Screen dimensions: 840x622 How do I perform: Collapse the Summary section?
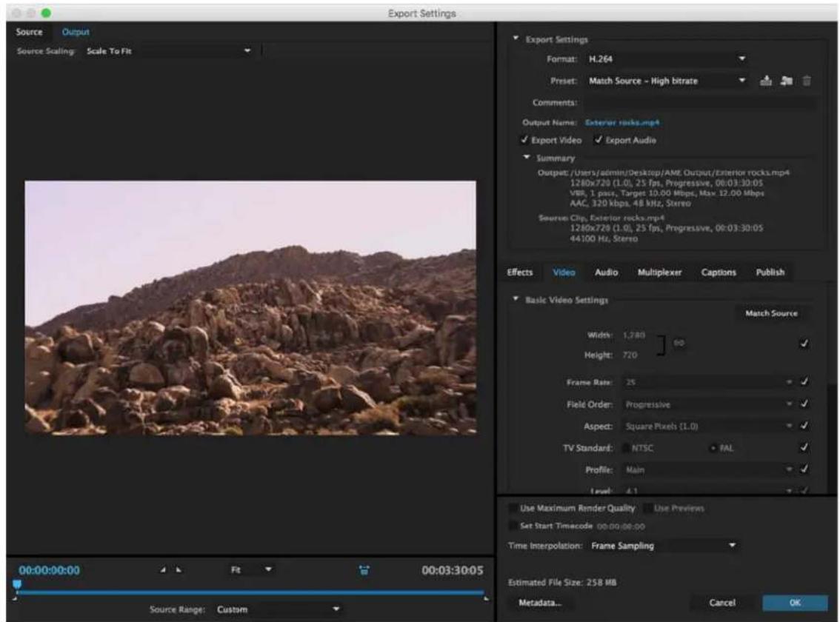[x=527, y=158]
